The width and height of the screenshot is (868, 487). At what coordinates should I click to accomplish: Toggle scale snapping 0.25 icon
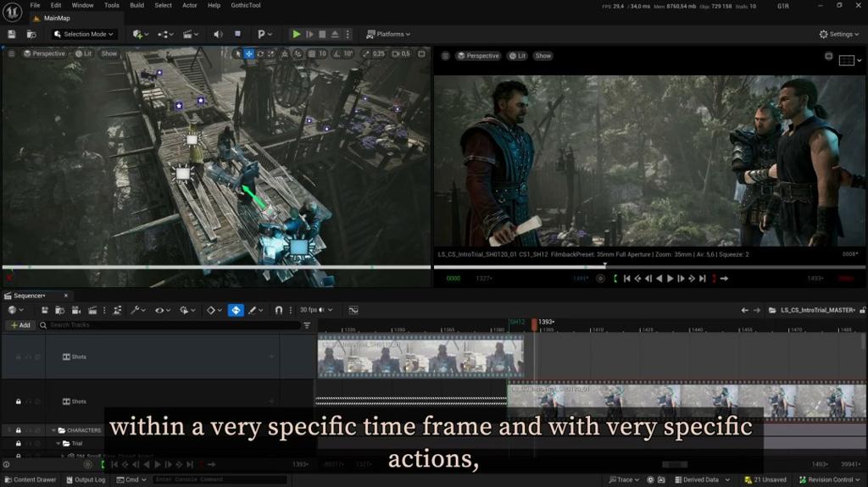point(366,53)
